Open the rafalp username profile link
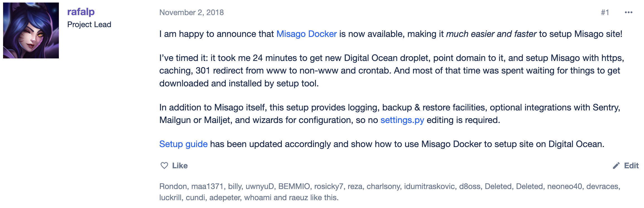 (81, 12)
